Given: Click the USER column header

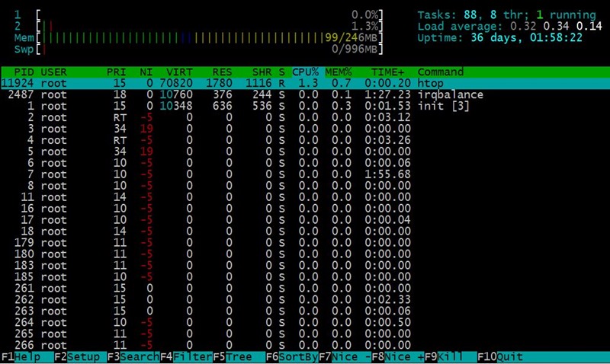Looking at the screenshot, I should coord(53,72).
